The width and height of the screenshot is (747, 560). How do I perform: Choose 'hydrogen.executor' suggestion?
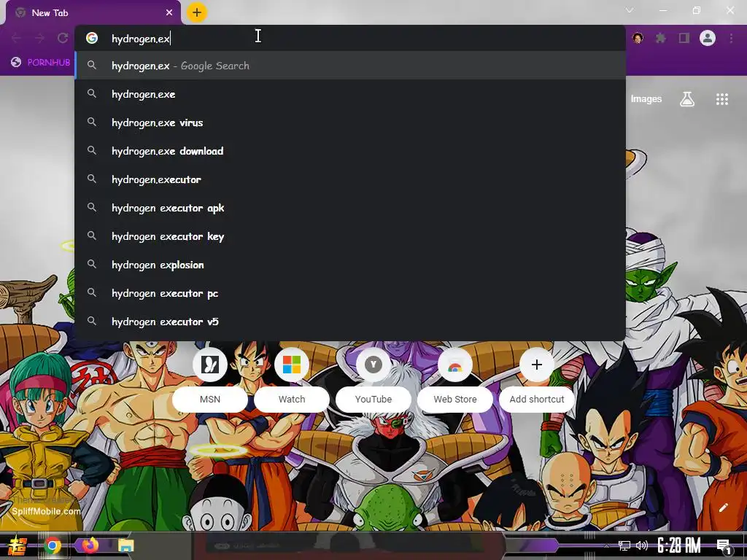click(350, 179)
